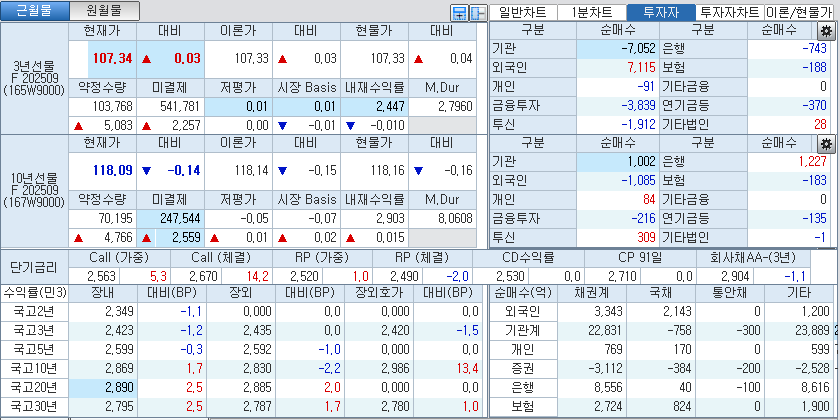Image resolution: width=840 pixels, height=420 pixels.
Task: Select the 국고20년 row label
Action: (35, 387)
